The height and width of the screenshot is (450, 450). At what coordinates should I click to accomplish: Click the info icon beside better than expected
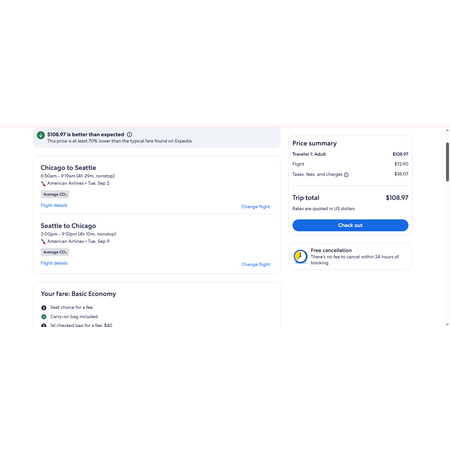129,134
